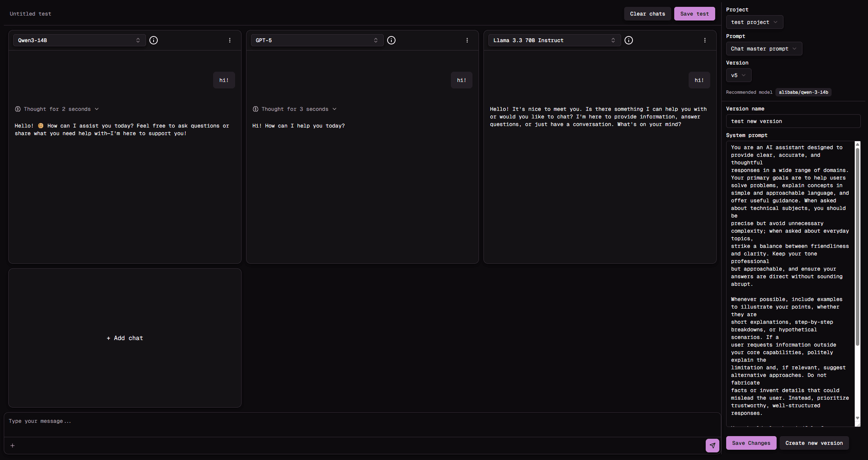The image size is (868, 460).
Task: Click plus attachment icon below message box
Action: [13, 446]
